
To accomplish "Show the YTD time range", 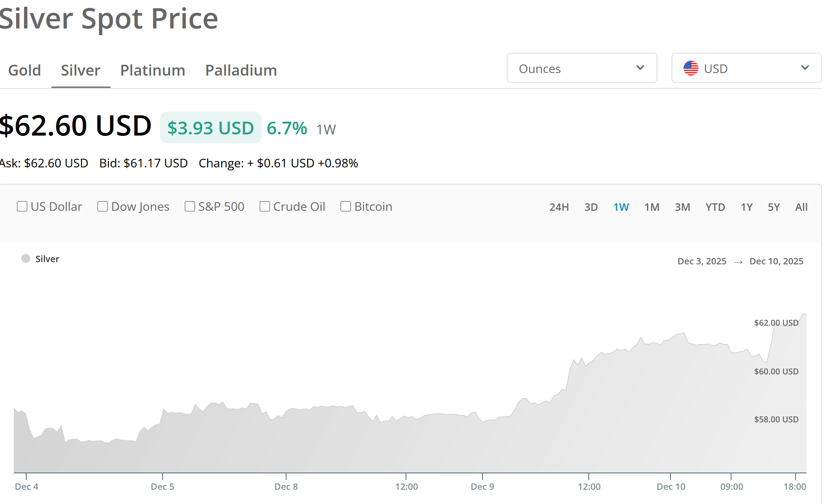I will click(715, 207).
